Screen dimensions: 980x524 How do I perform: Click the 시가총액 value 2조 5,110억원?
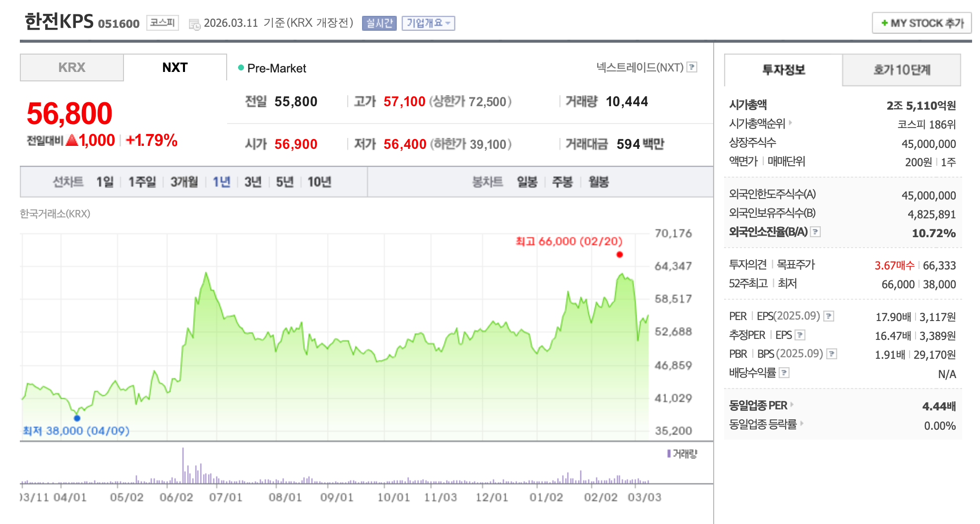tap(921, 106)
